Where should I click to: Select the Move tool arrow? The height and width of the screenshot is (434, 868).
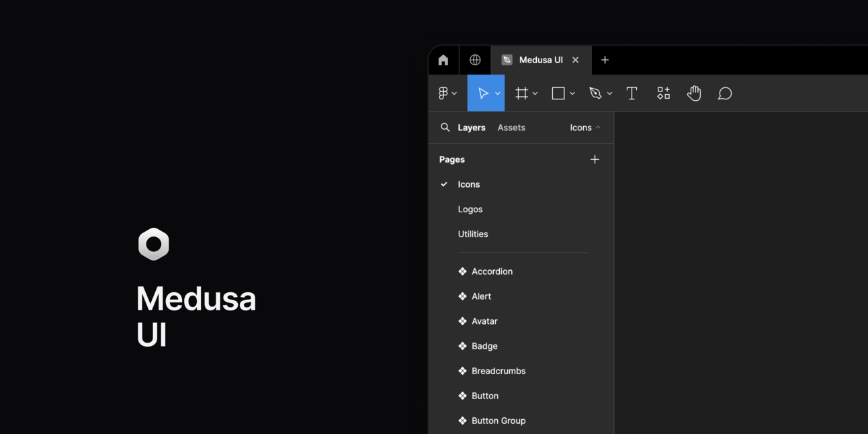point(483,93)
